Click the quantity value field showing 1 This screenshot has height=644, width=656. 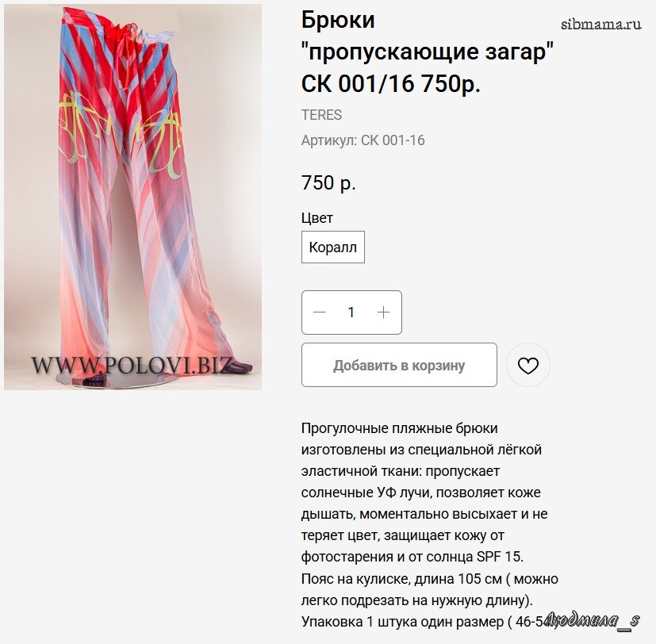coord(351,312)
